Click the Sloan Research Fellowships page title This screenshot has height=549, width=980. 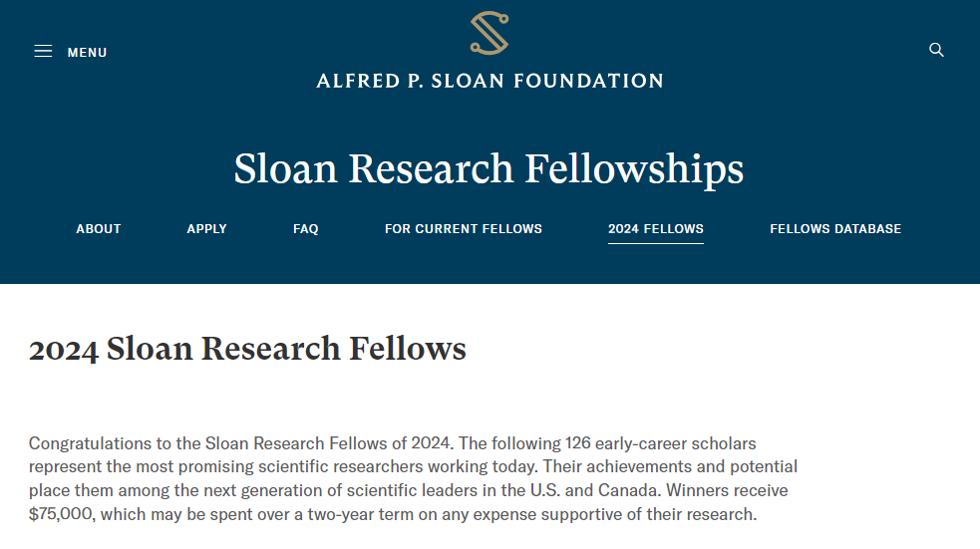pyautogui.click(x=490, y=168)
